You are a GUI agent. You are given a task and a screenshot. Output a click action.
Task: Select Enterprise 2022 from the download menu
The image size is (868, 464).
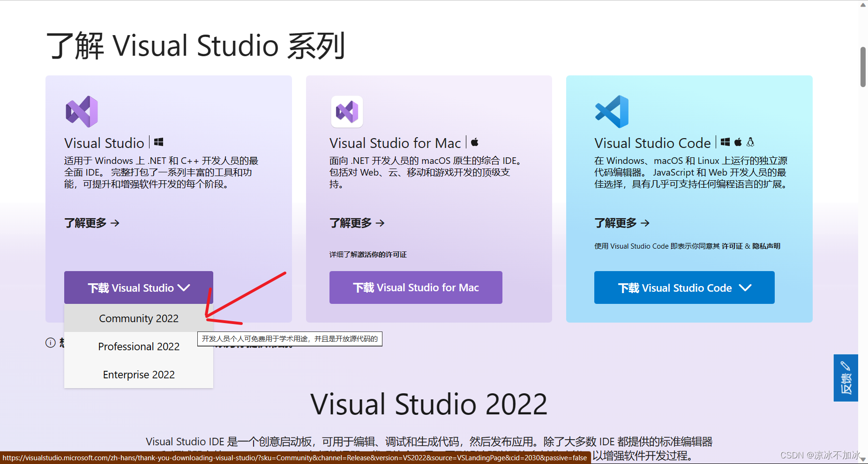[x=138, y=375]
